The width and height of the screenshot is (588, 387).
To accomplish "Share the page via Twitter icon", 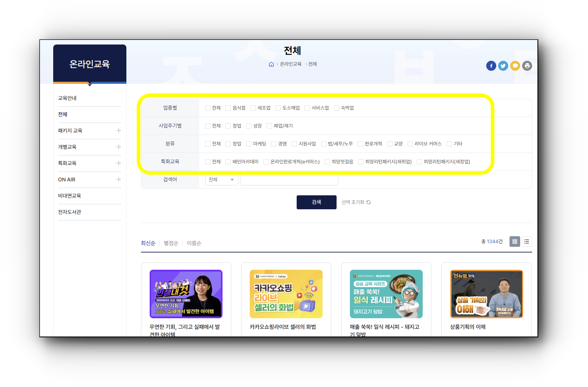I will [503, 66].
